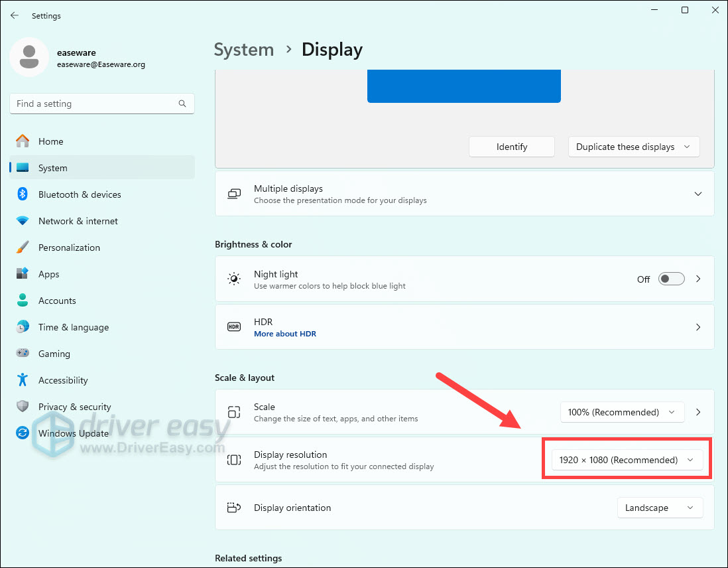Select the Network & internet icon
The height and width of the screenshot is (568, 728).
pyautogui.click(x=23, y=221)
